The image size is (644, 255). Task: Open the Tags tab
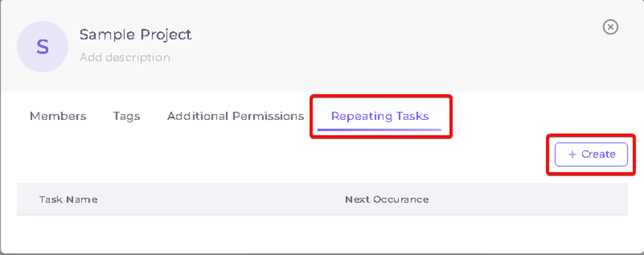click(x=126, y=116)
